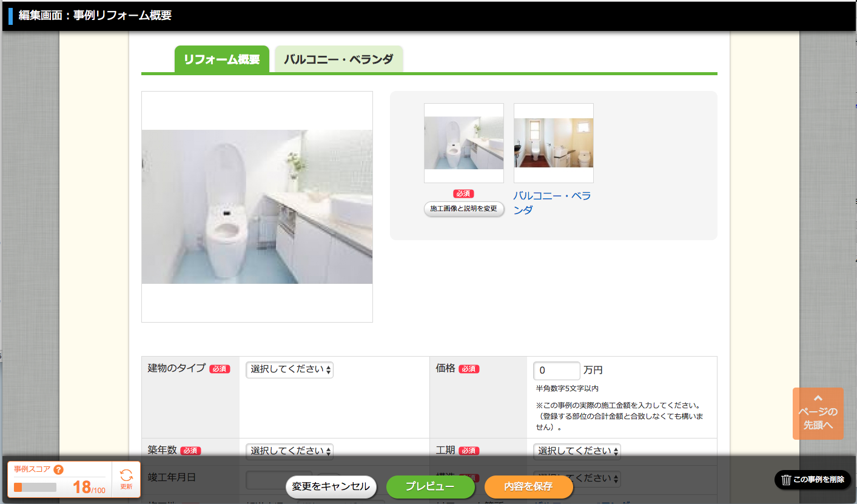Click the 価格 input field
The image size is (857, 504).
click(x=556, y=371)
